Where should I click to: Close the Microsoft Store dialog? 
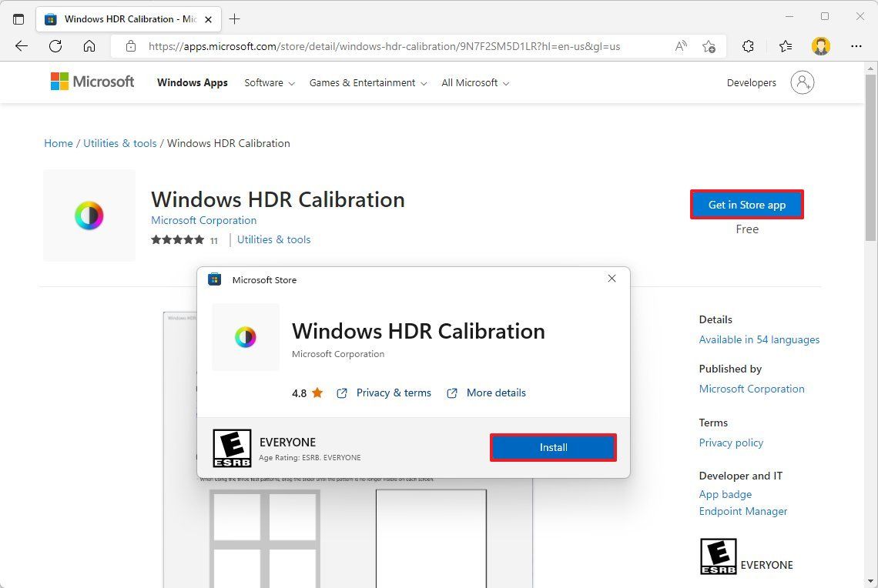[x=612, y=279]
